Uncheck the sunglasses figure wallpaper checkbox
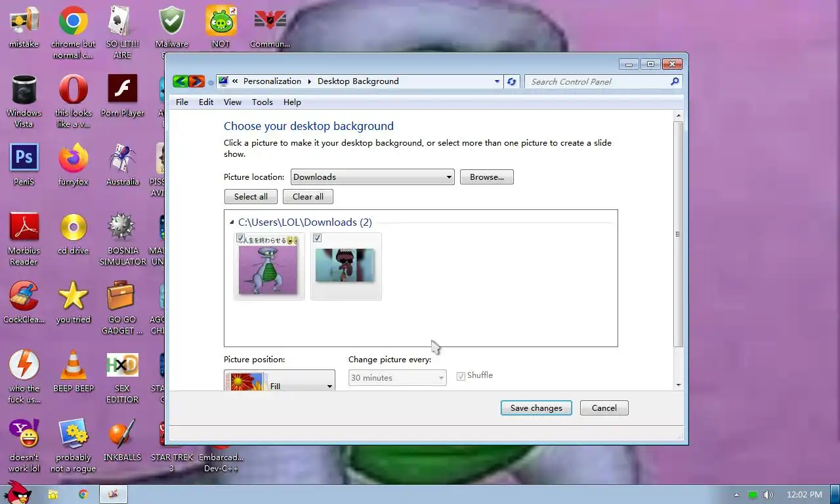The image size is (840, 504). tap(318, 238)
